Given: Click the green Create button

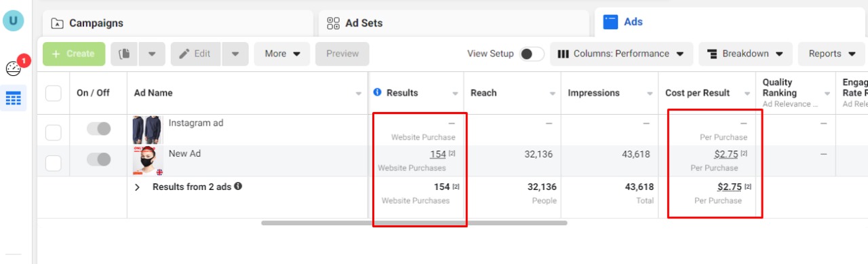Looking at the screenshot, I should point(74,54).
